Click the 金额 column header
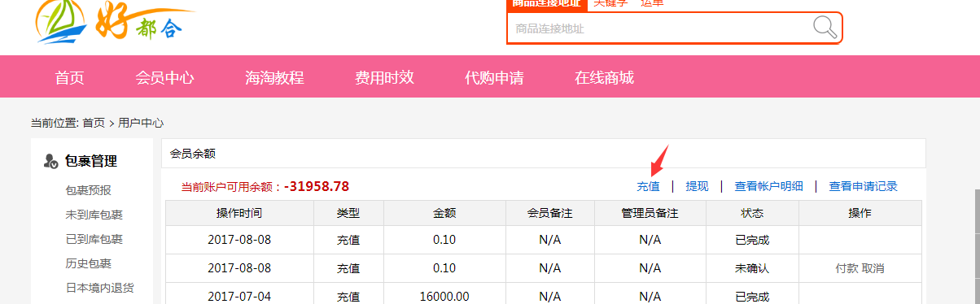This screenshot has width=980, height=304. click(444, 213)
